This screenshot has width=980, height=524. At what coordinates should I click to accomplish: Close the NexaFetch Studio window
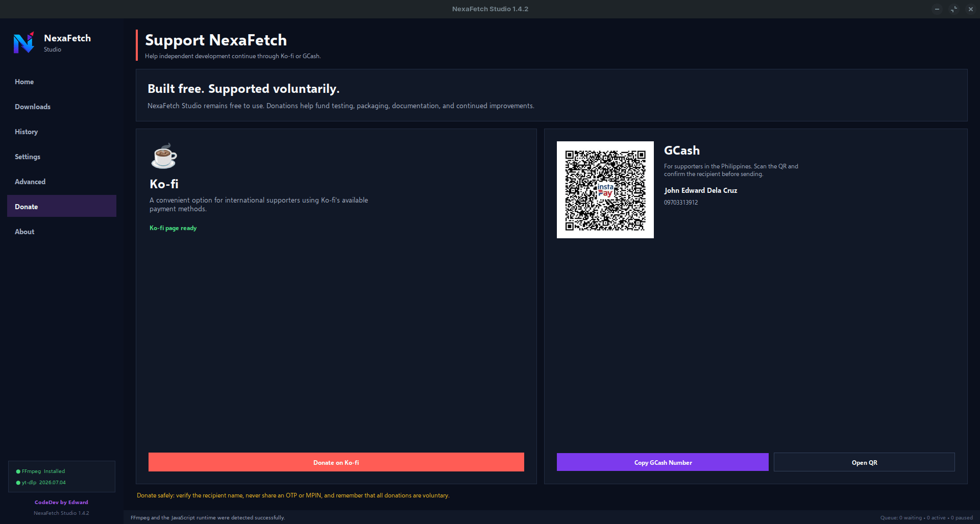(971, 9)
